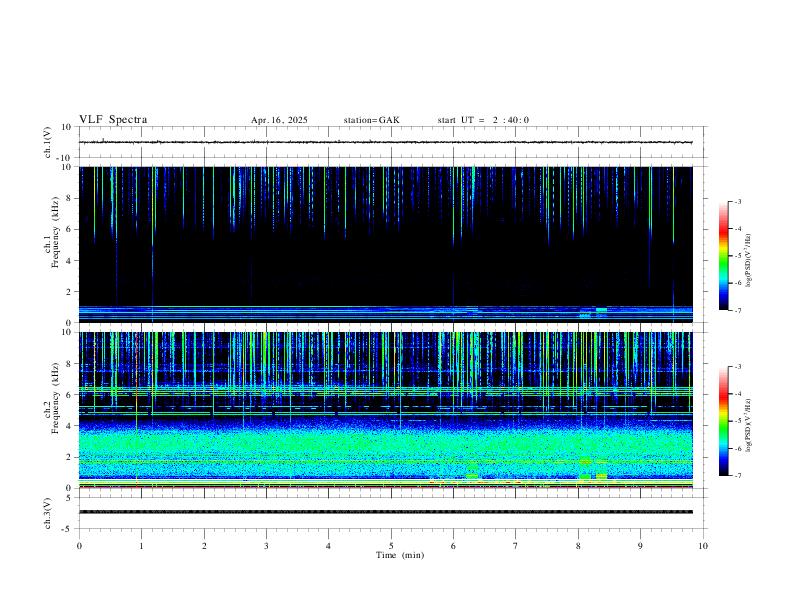The image size is (792, 612).
Task: Click the ch.1 PSD color bar
Action: 723,256
